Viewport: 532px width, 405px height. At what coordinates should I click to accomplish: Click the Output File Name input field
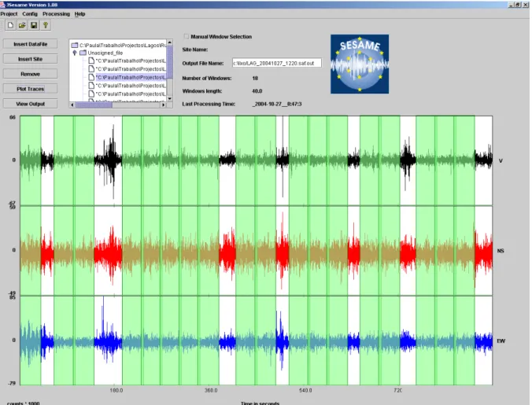276,63
